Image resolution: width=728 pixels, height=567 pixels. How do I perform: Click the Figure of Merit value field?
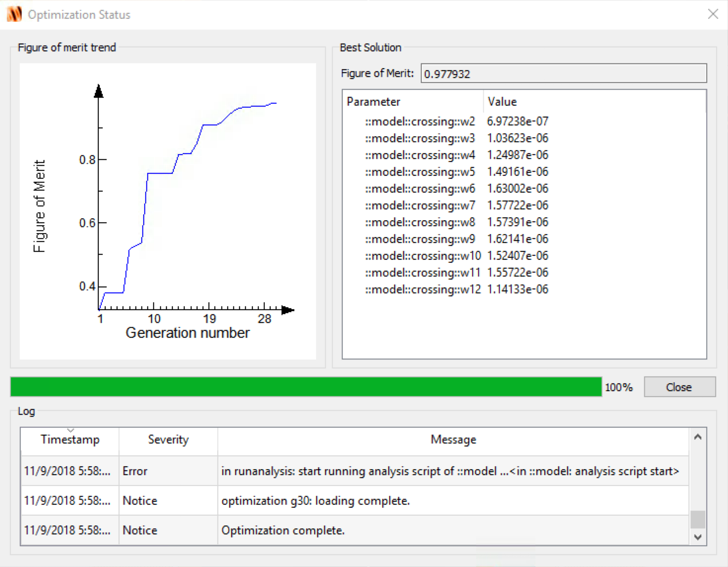pyautogui.click(x=563, y=74)
